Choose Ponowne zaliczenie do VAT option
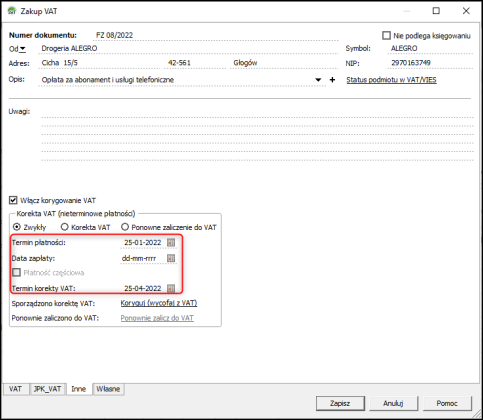The height and width of the screenshot is (420, 483). click(x=125, y=227)
